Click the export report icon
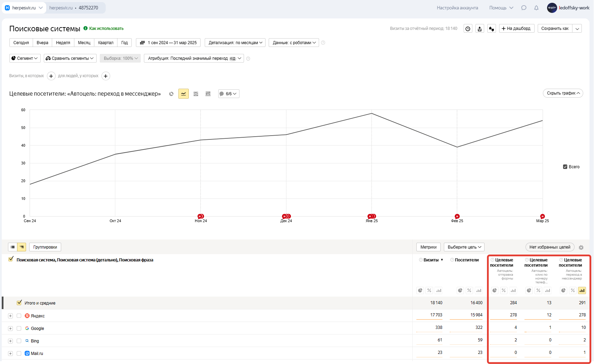This screenshot has width=594, height=364. tap(480, 29)
